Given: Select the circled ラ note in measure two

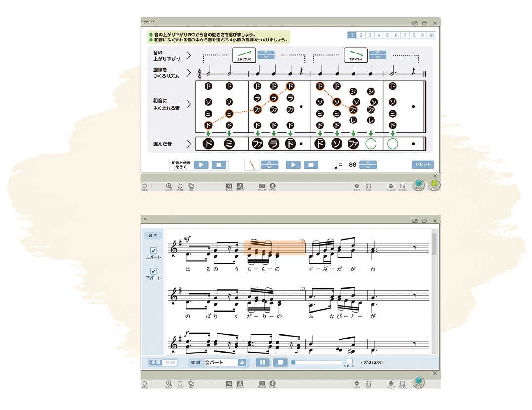Looking at the screenshot, I should point(274,98).
